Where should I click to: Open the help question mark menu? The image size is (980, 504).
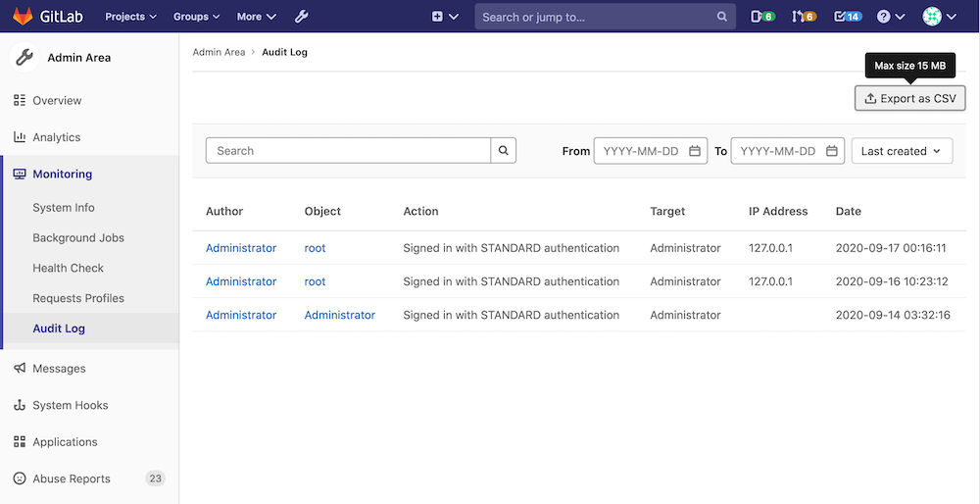click(x=890, y=17)
